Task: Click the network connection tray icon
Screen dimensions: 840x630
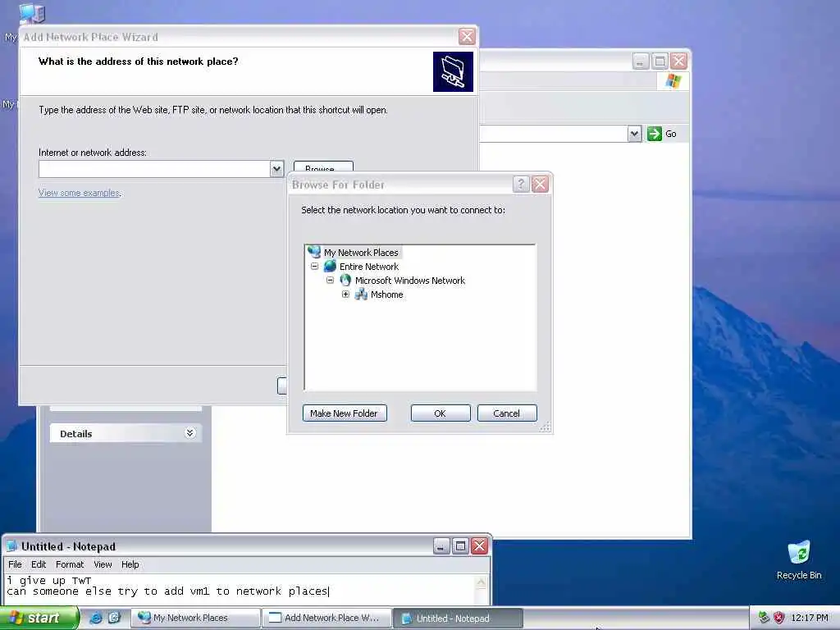Action: coord(764,618)
